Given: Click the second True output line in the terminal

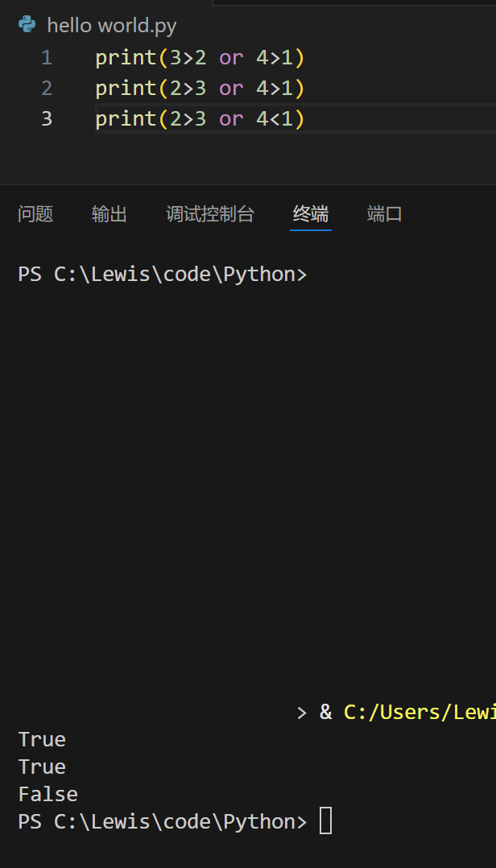Looking at the screenshot, I should click(x=42, y=767).
